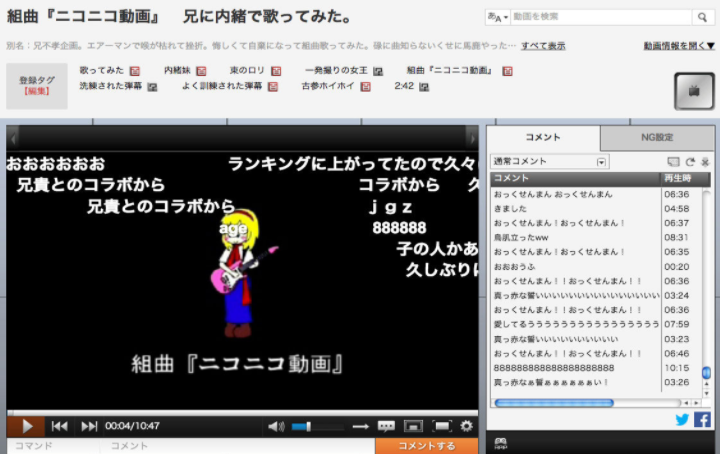Click the video seek bar
This screenshot has height=454, width=720.
[x=242, y=413]
